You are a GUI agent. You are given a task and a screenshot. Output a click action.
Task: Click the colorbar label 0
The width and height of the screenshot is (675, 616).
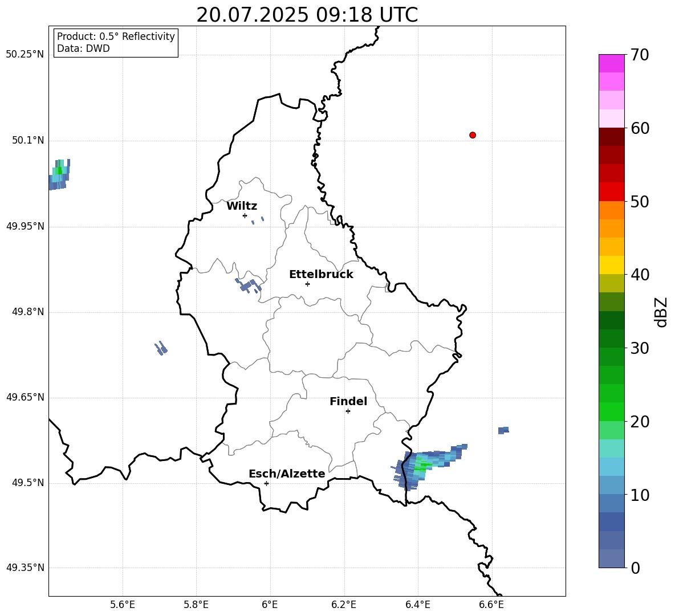(x=635, y=568)
